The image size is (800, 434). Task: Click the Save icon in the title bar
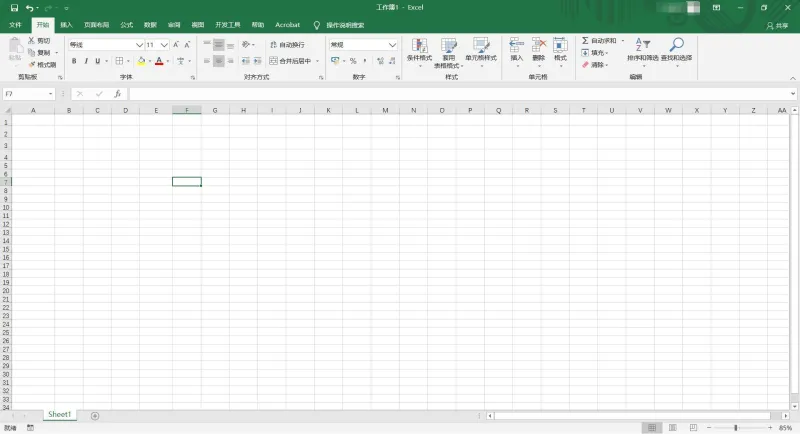click(14, 8)
